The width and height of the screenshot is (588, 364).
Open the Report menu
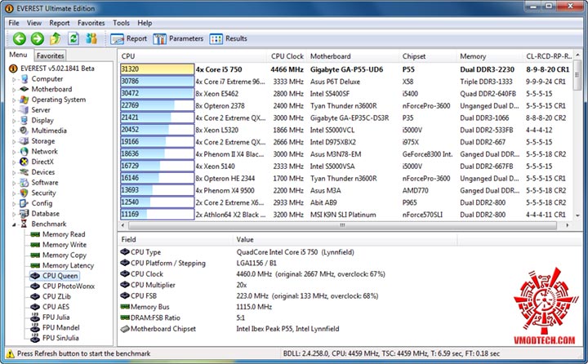tap(60, 23)
